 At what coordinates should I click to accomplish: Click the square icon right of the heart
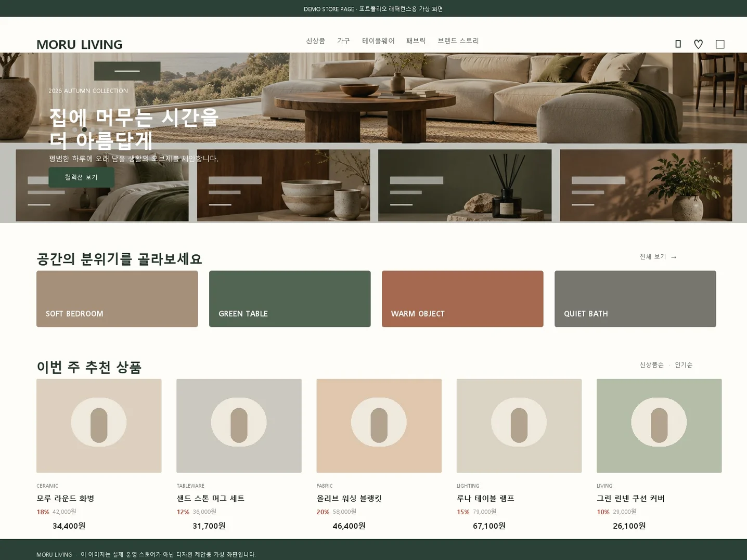(x=720, y=44)
